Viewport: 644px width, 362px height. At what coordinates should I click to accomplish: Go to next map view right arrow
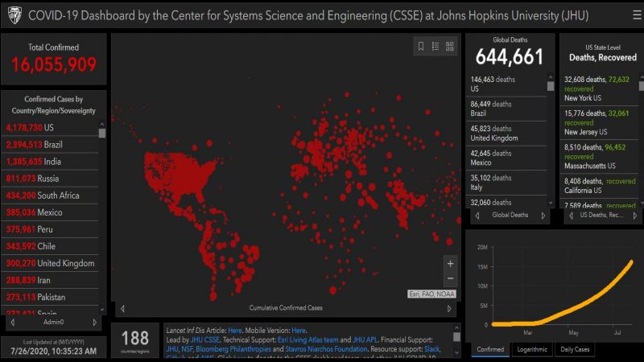[x=449, y=308]
